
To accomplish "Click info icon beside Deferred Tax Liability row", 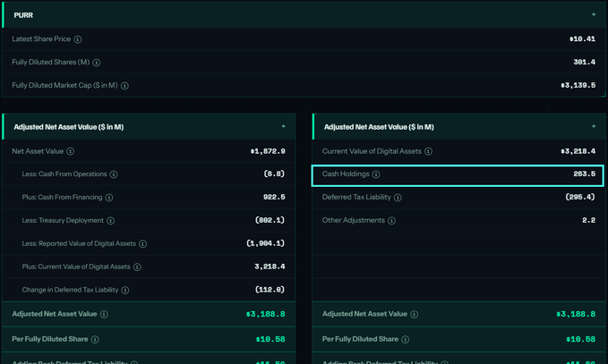I will [x=398, y=198].
